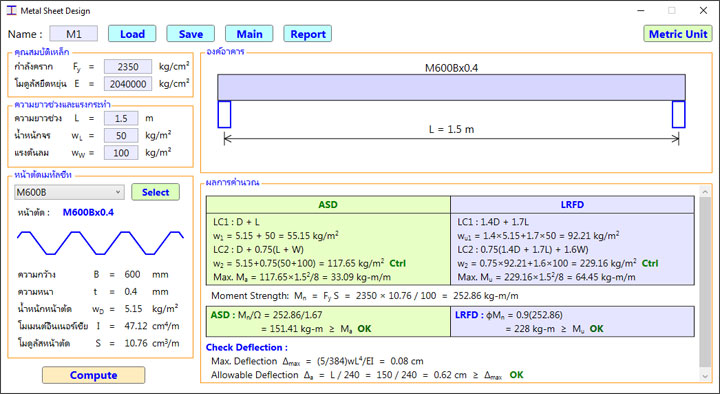
Task: Open the M600B section dropdown
Action: click(x=69, y=192)
